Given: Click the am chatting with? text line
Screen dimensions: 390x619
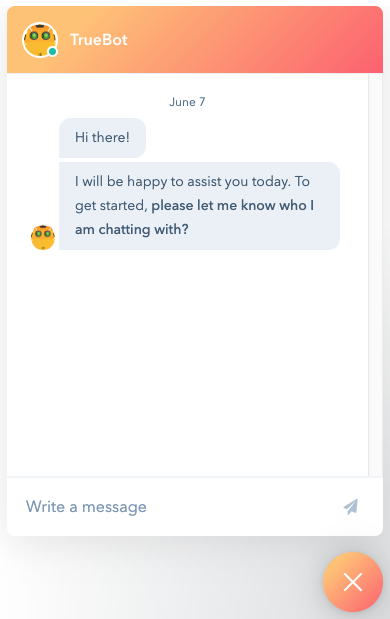Looking at the screenshot, I should click(132, 229).
